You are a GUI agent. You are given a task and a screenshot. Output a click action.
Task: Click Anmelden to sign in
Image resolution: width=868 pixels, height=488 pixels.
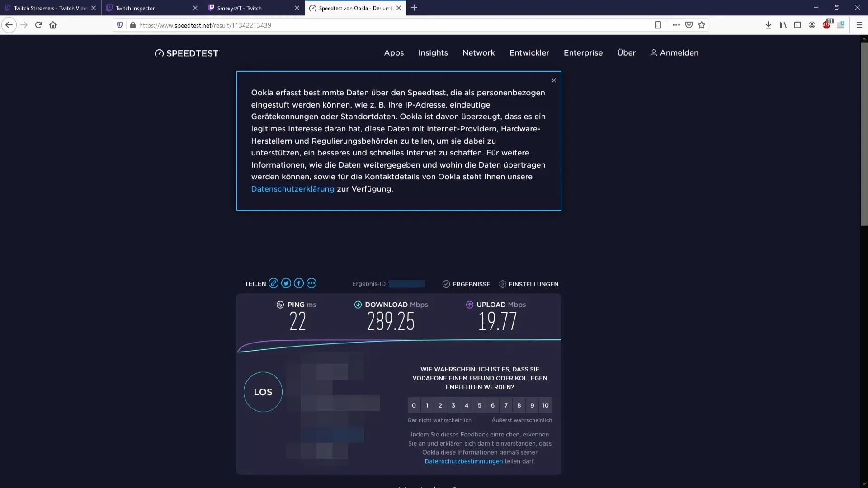coord(674,53)
